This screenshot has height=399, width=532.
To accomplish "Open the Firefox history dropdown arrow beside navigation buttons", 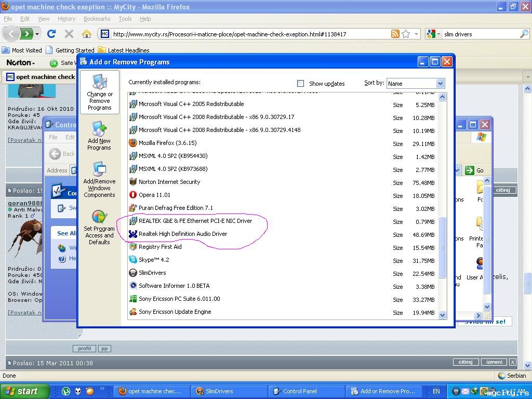I will [37, 34].
